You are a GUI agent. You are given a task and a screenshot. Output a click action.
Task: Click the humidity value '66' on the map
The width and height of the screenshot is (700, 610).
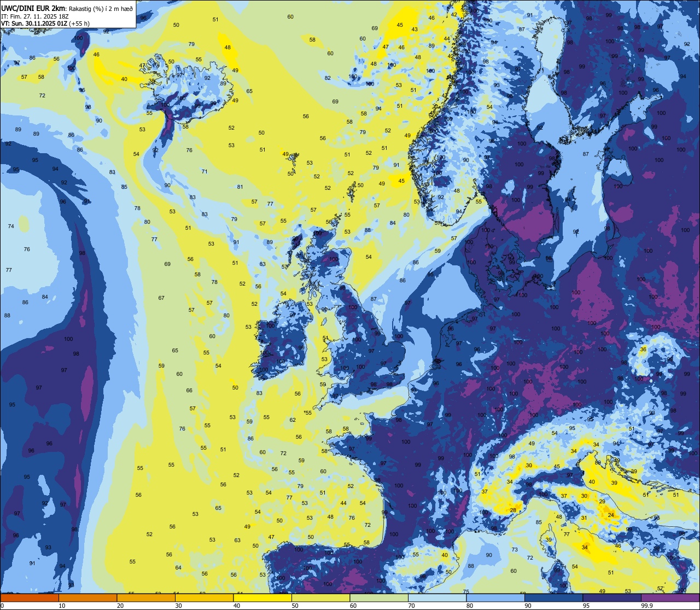tap(189, 390)
